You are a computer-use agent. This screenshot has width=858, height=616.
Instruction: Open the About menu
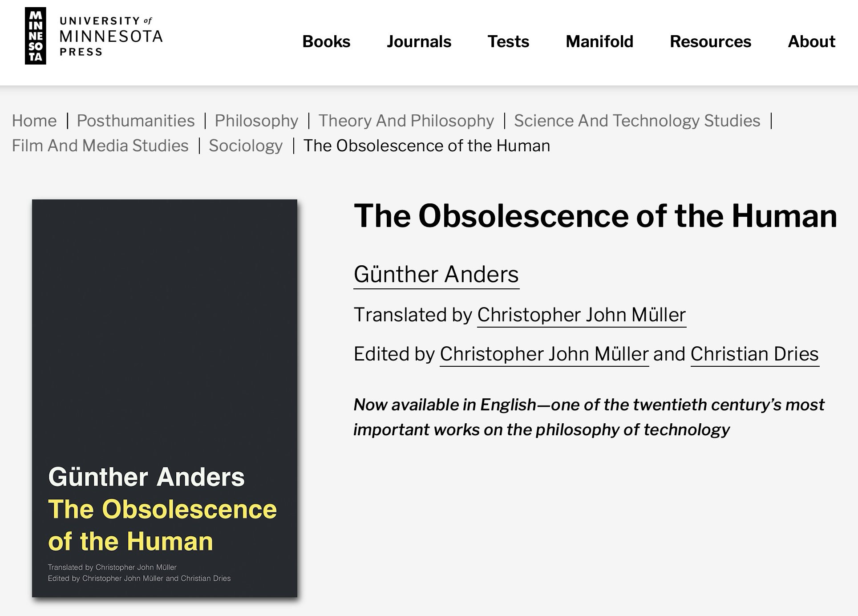pos(811,41)
